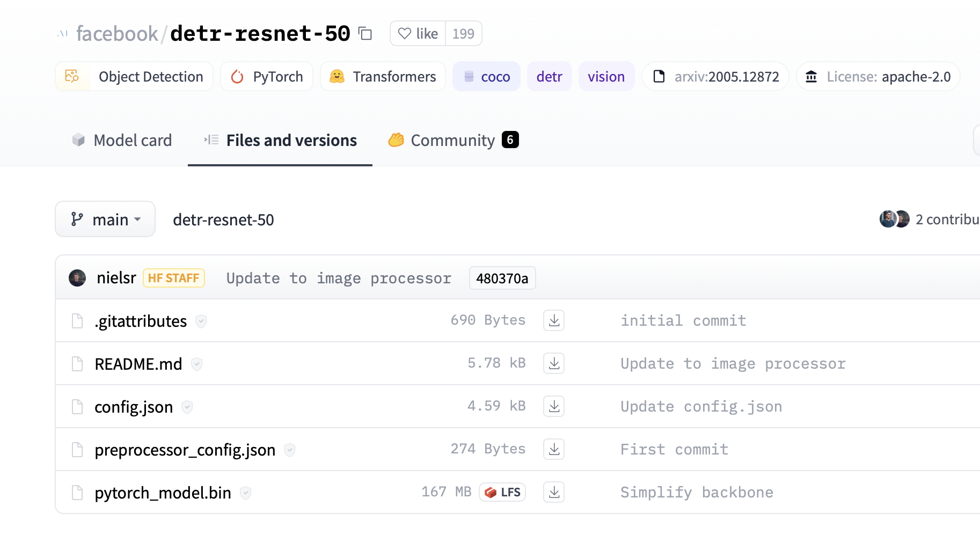The width and height of the screenshot is (980, 557).
Task: Download the config.json file
Action: click(x=554, y=406)
